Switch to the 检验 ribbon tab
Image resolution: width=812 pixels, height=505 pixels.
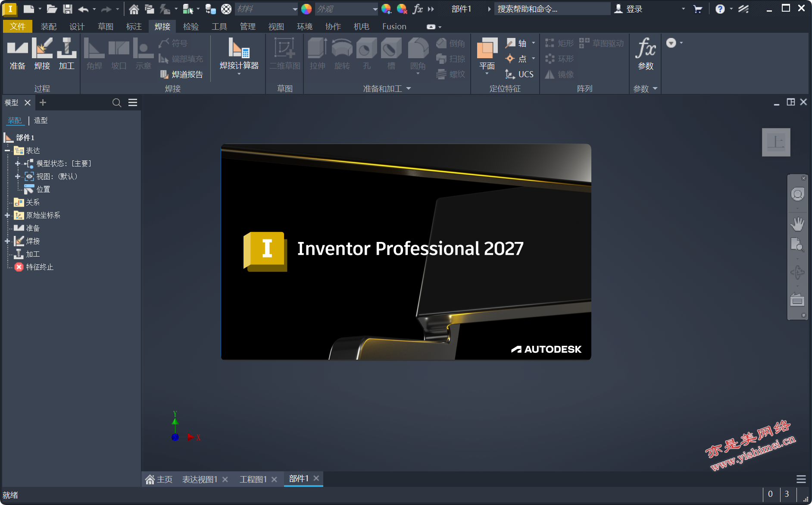click(191, 26)
